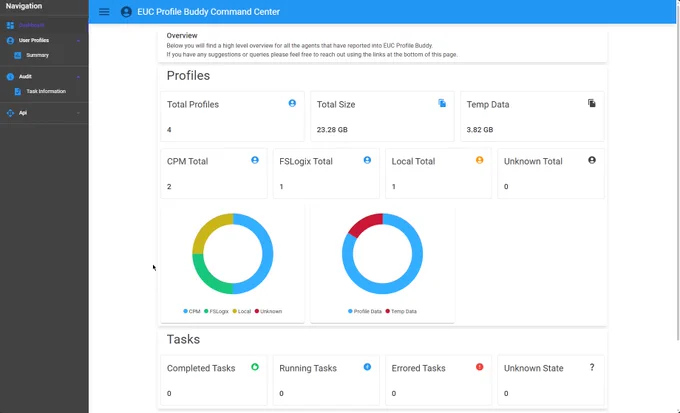Click the Task Information document icon

18,92
